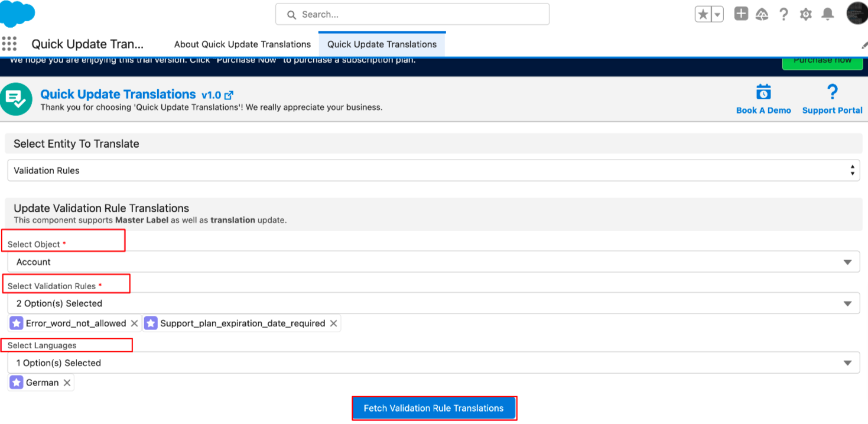Remove the Error_word_not_allowed pill

[x=134, y=323]
